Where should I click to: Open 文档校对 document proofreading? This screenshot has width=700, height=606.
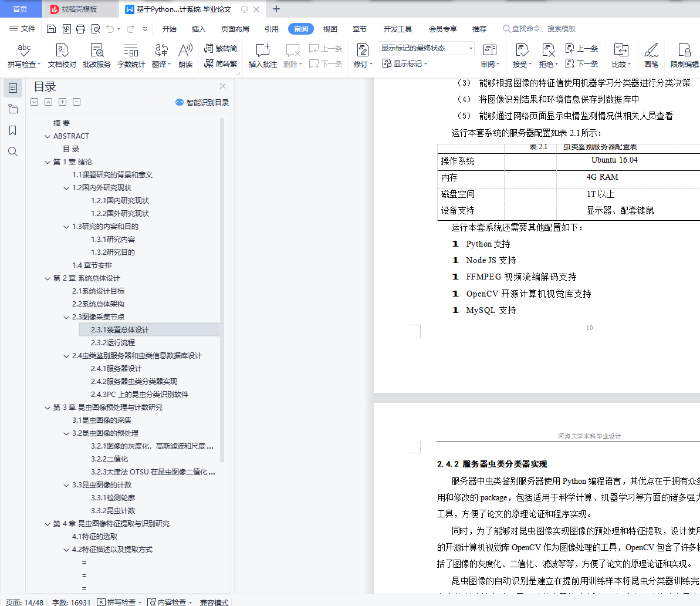(x=62, y=56)
